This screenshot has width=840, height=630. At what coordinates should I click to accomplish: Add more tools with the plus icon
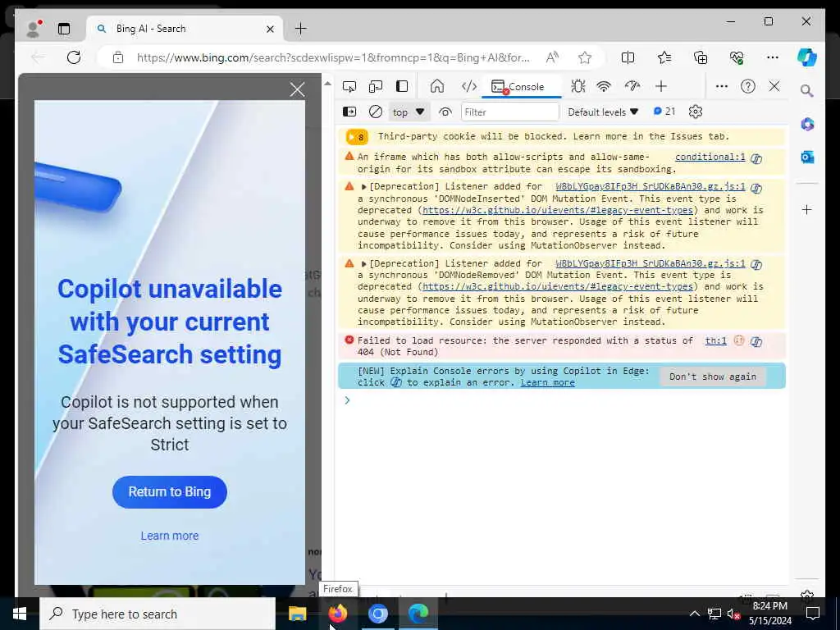point(661,86)
